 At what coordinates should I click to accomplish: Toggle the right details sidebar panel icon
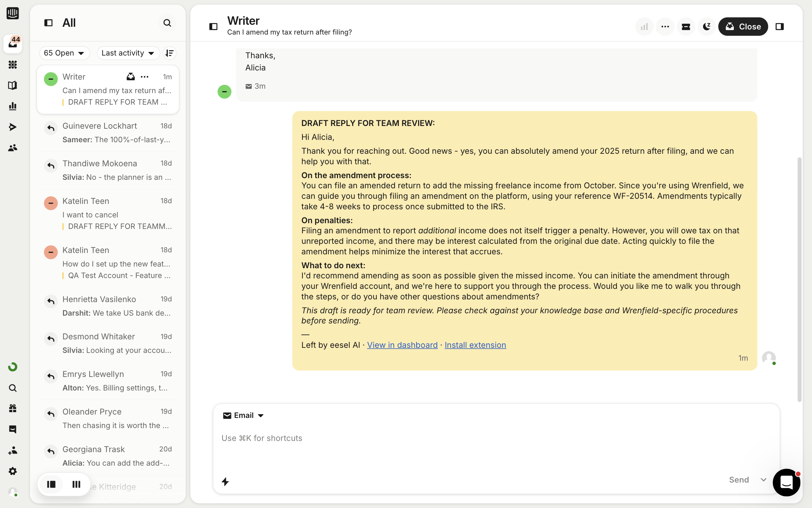click(x=780, y=26)
